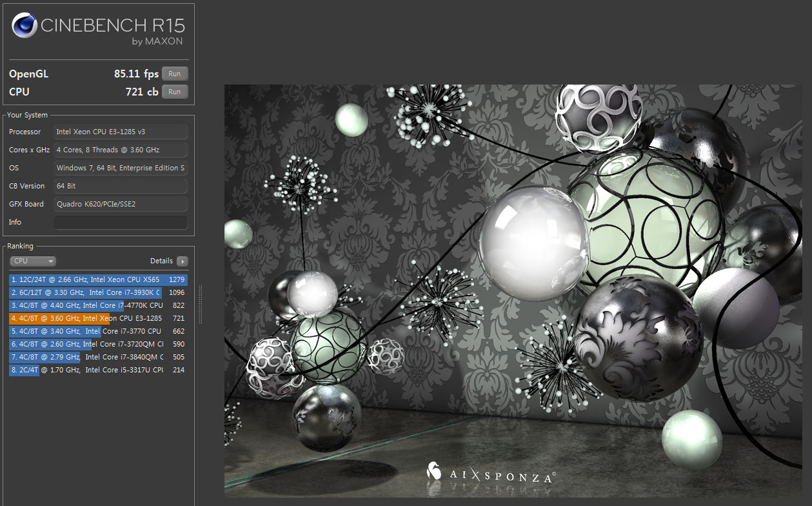Run the CPU benchmark
This screenshot has width=812, height=506.
pyautogui.click(x=175, y=92)
